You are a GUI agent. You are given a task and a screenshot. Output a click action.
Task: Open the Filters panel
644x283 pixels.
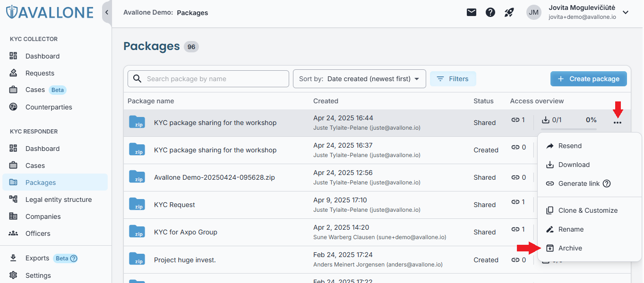click(453, 79)
